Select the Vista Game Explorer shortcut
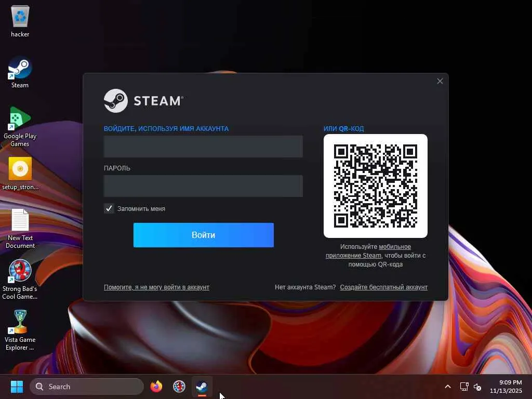 tap(20, 330)
